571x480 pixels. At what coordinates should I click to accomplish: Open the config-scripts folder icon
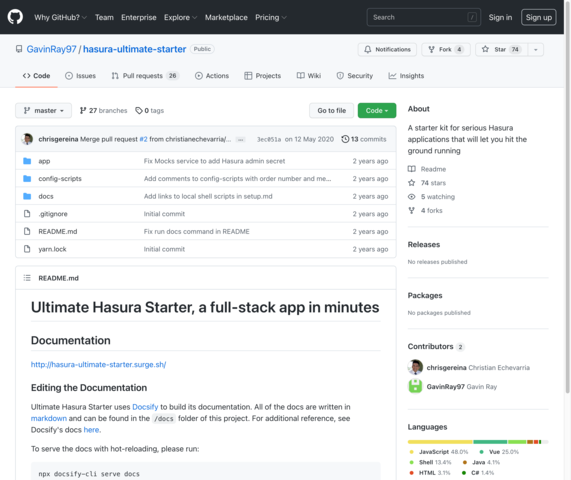point(27,178)
